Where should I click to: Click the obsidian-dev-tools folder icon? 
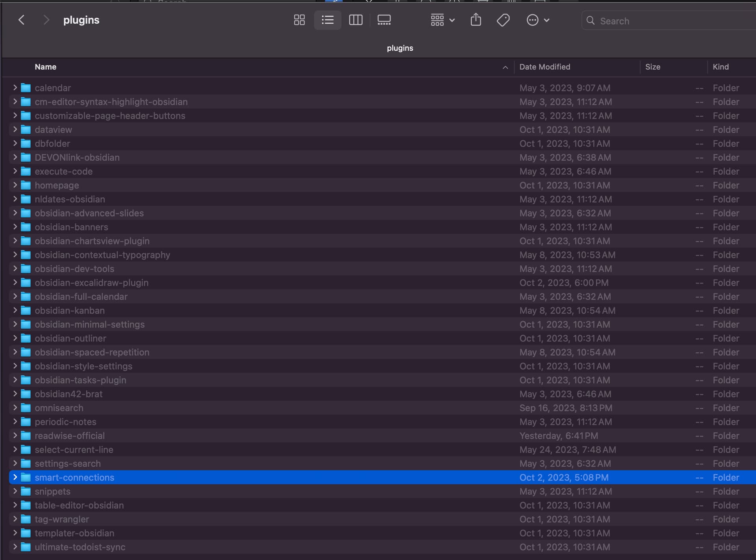point(26,269)
